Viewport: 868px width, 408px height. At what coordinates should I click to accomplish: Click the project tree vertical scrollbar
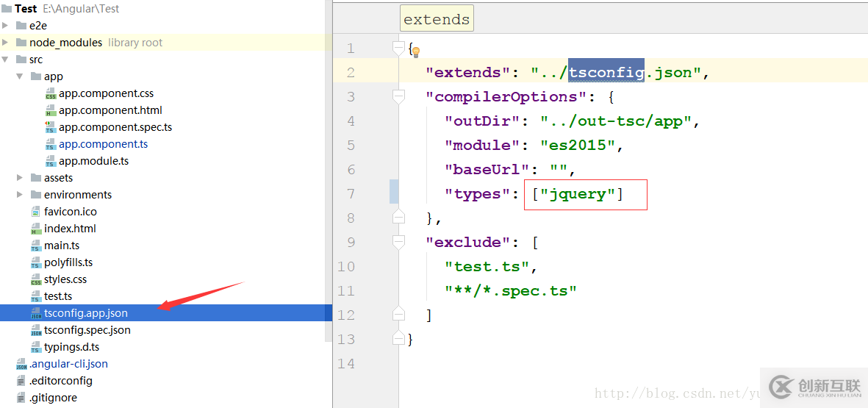pos(329,171)
